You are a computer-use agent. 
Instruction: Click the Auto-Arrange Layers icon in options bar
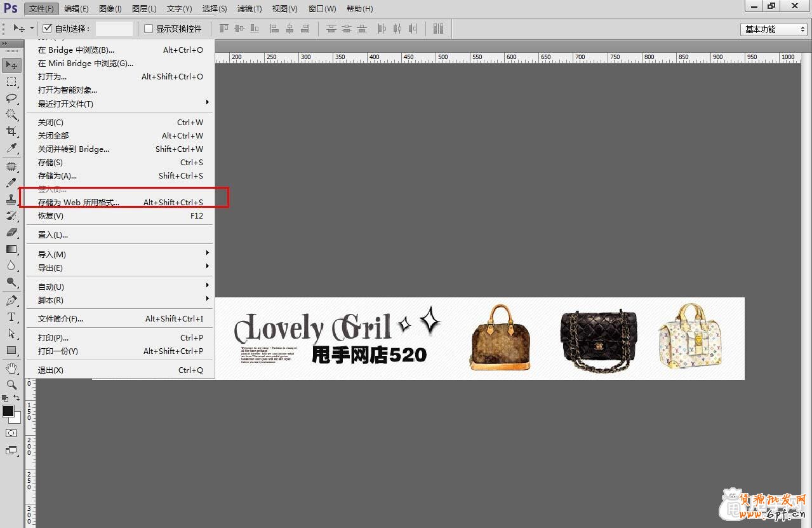(x=438, y=29)
